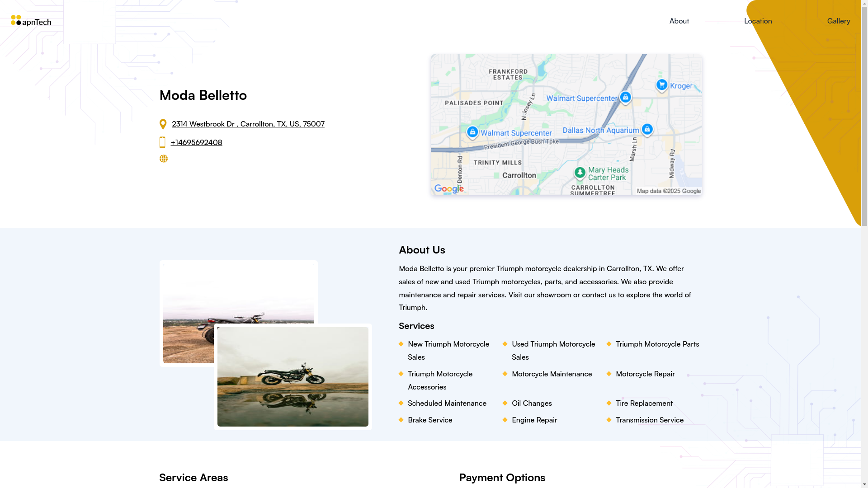The image size is (868, 488).
Task: Go to the Location section
Action: coord(758,21)
